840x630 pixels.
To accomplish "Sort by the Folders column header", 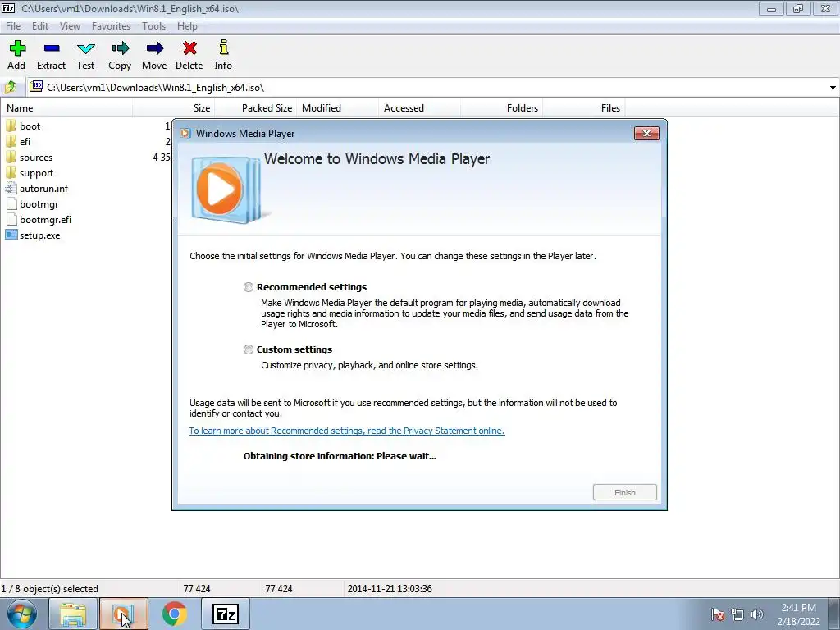I will point(501,107).
